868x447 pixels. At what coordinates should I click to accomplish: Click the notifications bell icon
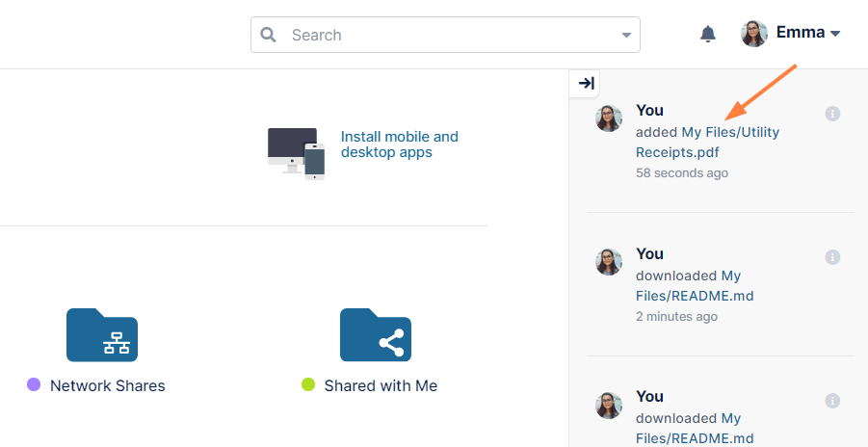tap(708, 34)
